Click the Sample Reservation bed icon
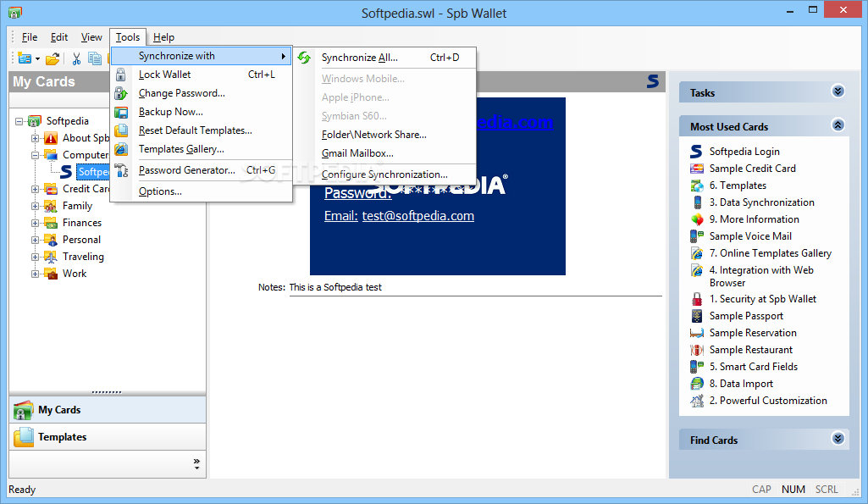868x504 pixels. (696, 333)
